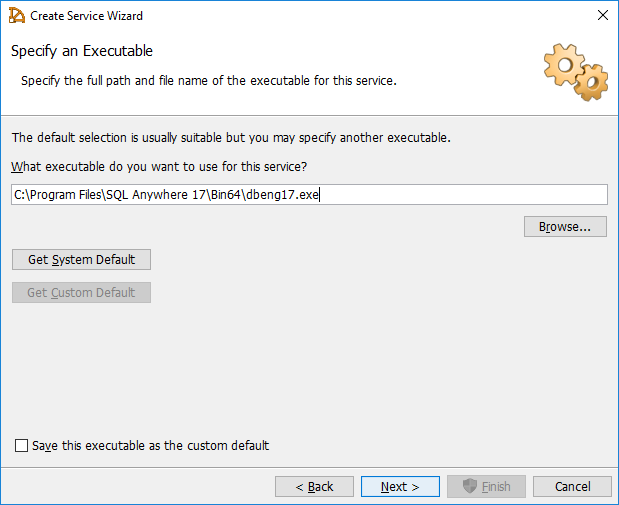
Task: Click the shield icon on the Finish button
Action: click(x=468, y=487)
